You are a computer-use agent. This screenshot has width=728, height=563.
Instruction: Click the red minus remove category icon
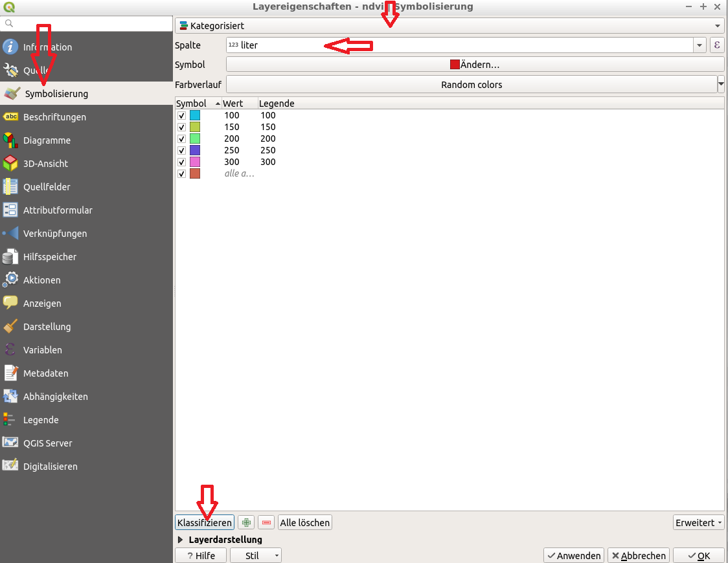pos(266,522)
